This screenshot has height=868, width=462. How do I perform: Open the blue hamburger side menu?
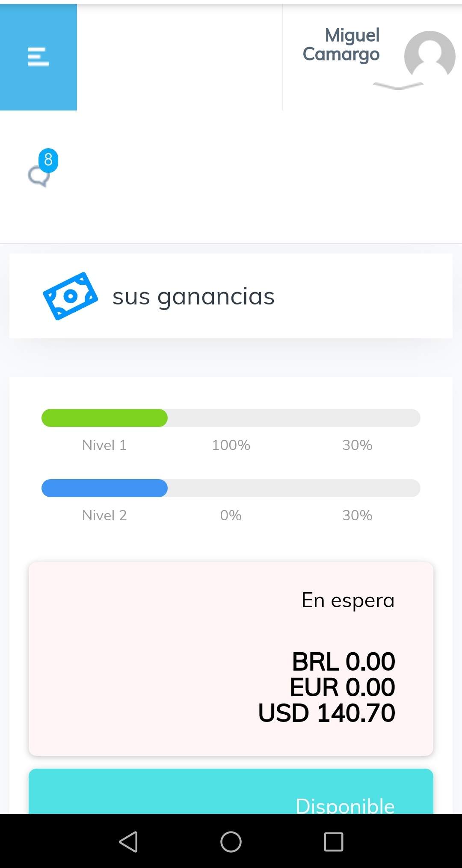[38, 57]
